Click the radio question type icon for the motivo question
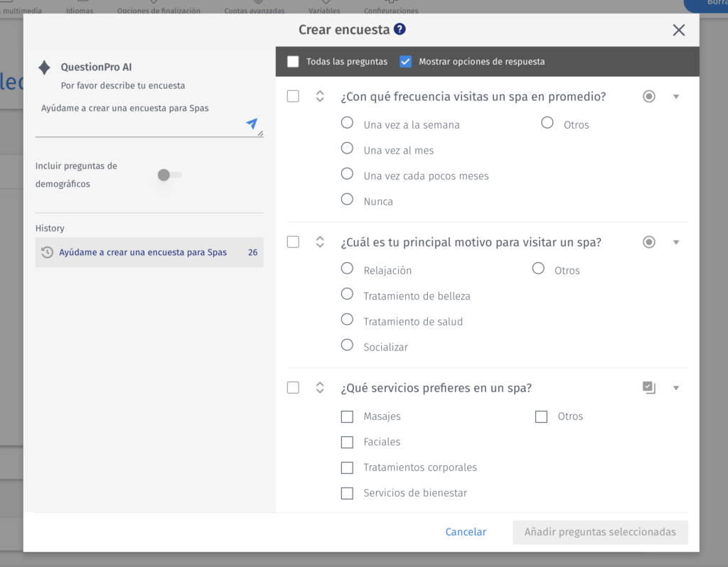 coord(648,242)
